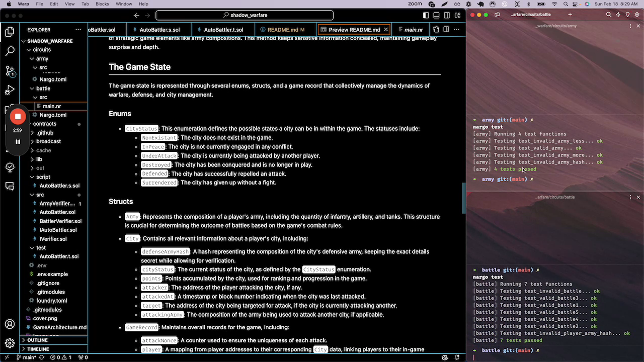
Task: Open Control Center in the macOS menu bar
Action: click(576, 4)
